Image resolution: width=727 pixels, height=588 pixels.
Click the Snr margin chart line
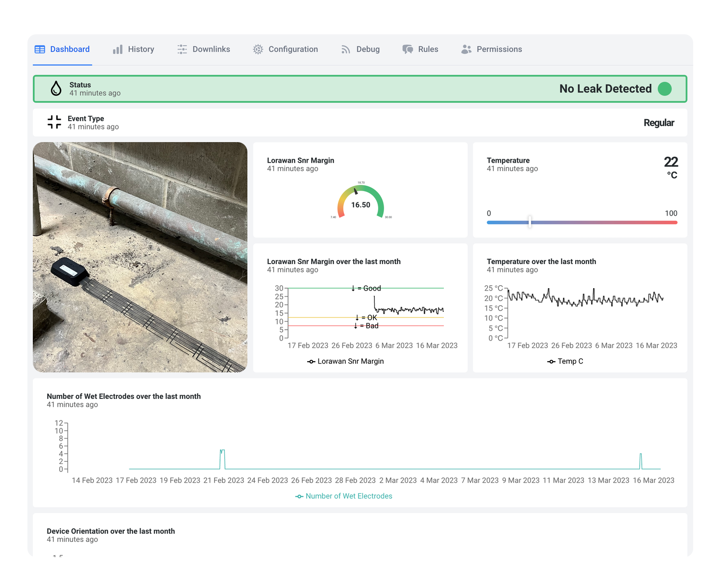(x=409, y=310)
